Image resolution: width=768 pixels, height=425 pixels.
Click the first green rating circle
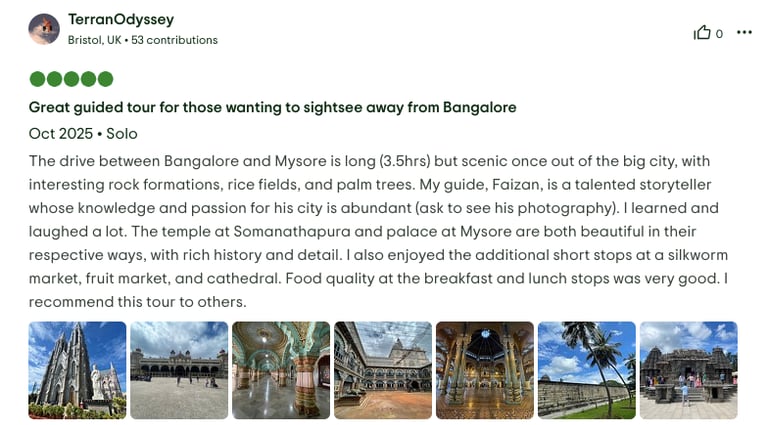point(37,79)
